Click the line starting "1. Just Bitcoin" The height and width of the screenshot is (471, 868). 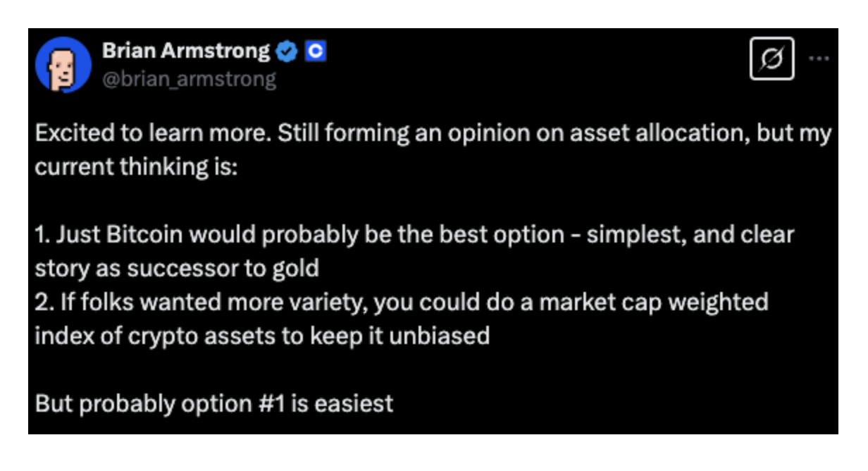414,234
